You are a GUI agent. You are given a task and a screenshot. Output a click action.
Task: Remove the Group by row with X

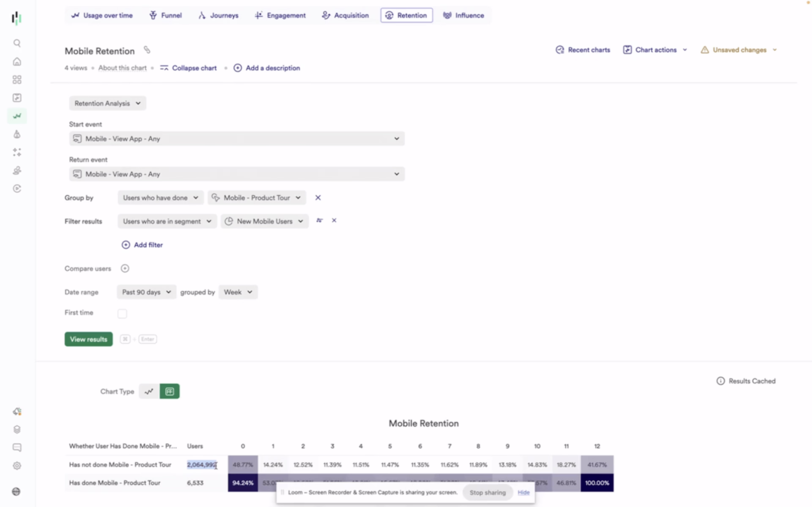[x=318, y=198]
